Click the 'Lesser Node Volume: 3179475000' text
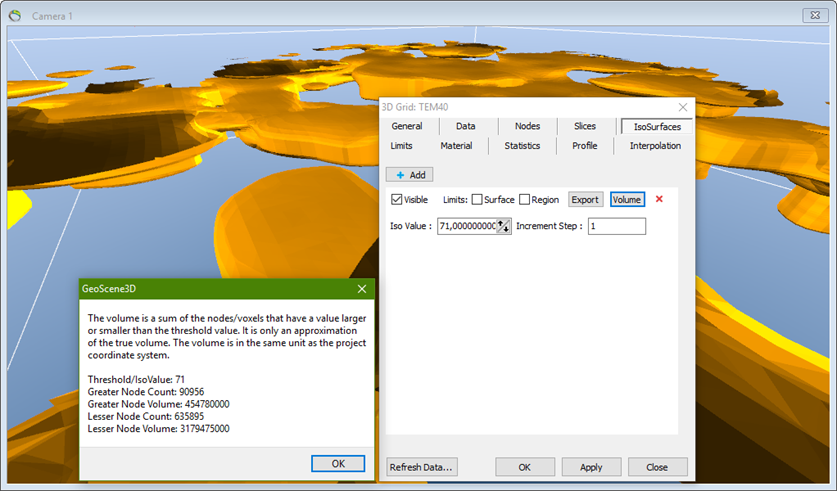Image resolution: width=837 pixels, height=491 pixels. pyautogui.click(x=159, y=429)
